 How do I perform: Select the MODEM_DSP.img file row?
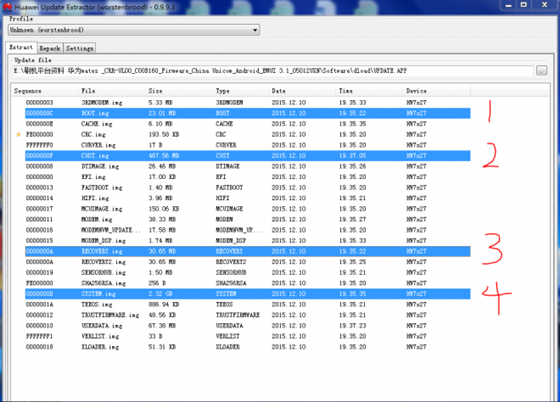pyautogui.click(x=248, y=241)
